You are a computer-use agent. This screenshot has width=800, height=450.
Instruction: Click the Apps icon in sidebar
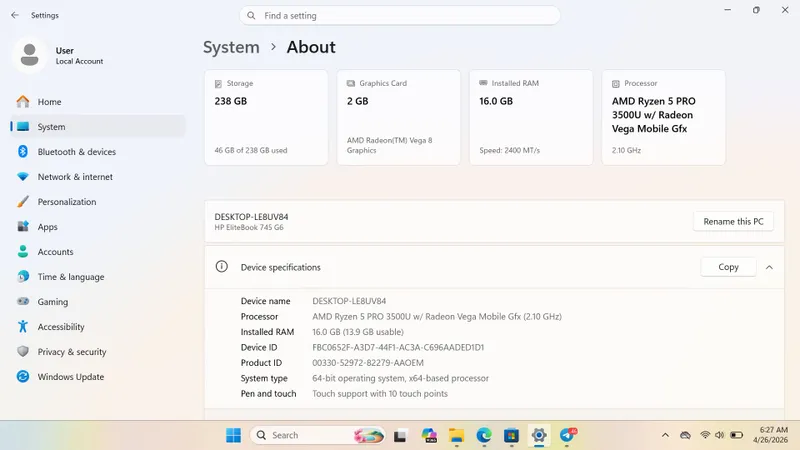coord(23,227)
